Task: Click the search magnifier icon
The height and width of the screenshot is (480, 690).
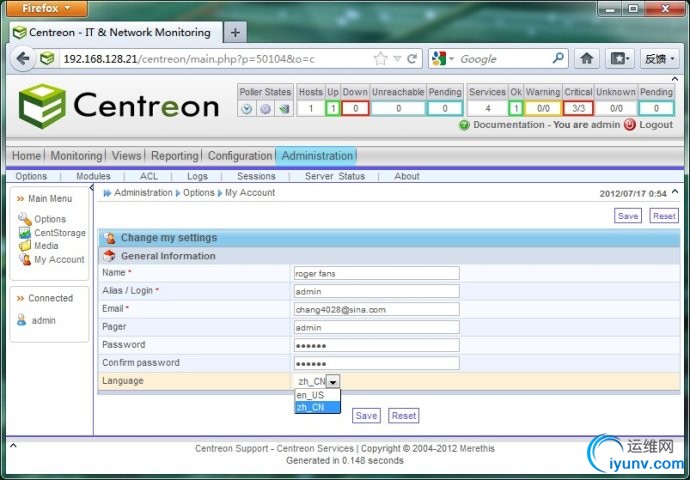Action: pos(558,58)
